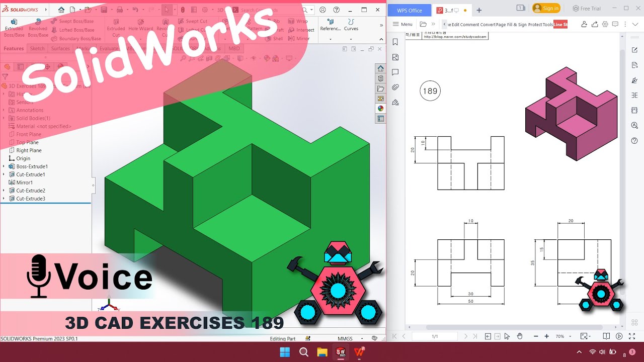Viewport: 644px width, 362px height.
Task: Start slideshow play button in WPS
Action: tap(619, 336)
